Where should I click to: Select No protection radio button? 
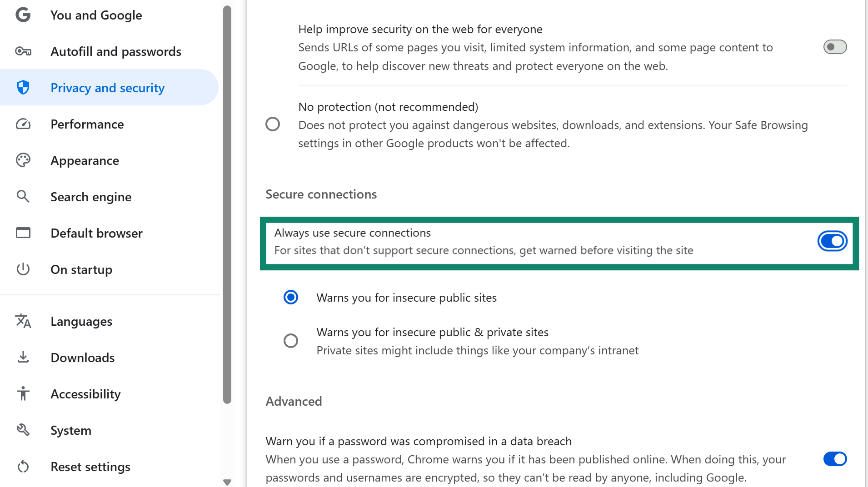tap(273, 124)
